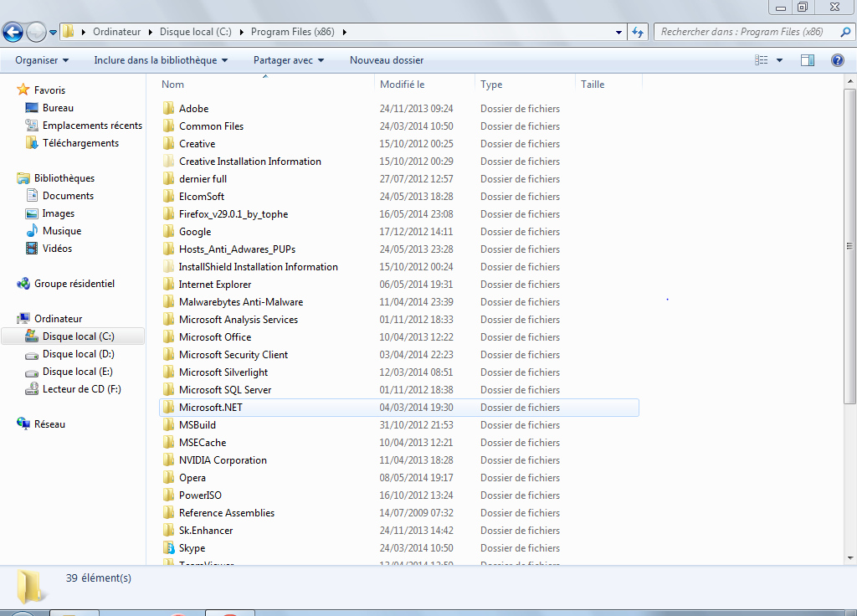Select Disque local (D:) in navigation pane

pyautogui.click(x=70, y=354)
